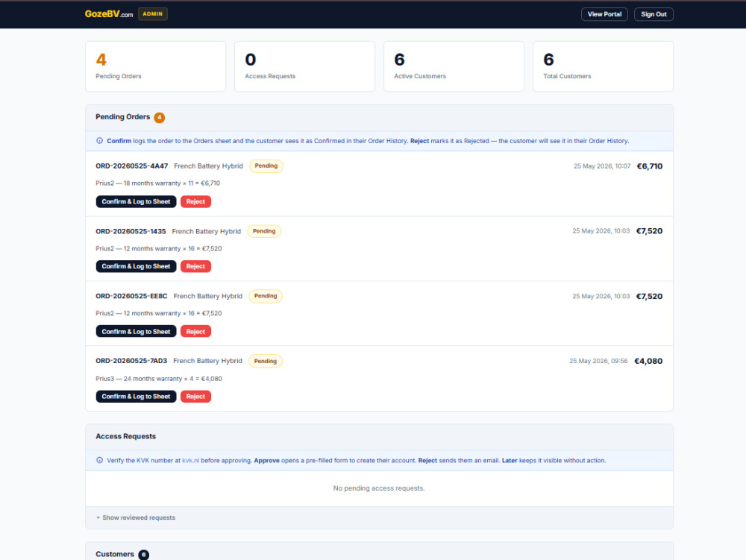Click total €7,520 of order EE8C
746x560 pixels.
coord(650,296)
